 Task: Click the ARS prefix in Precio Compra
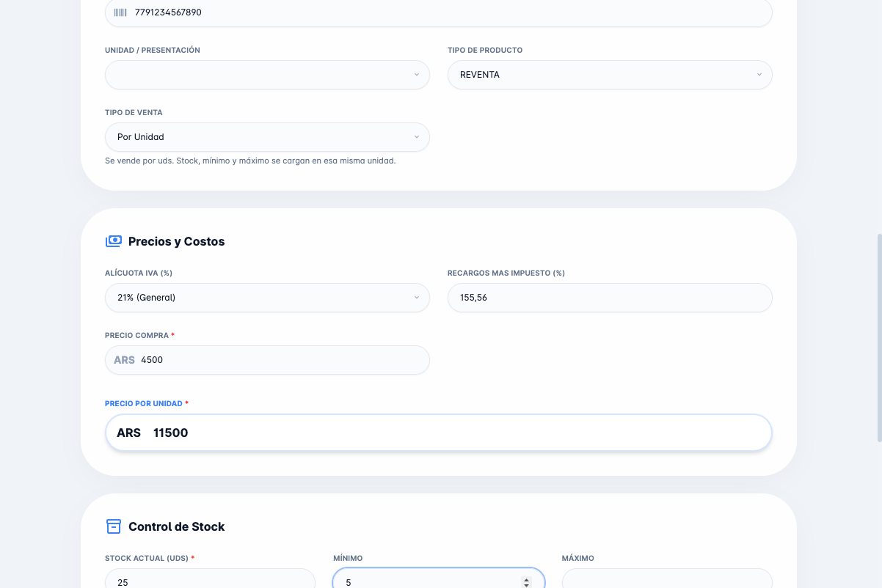tap(124, 360)
